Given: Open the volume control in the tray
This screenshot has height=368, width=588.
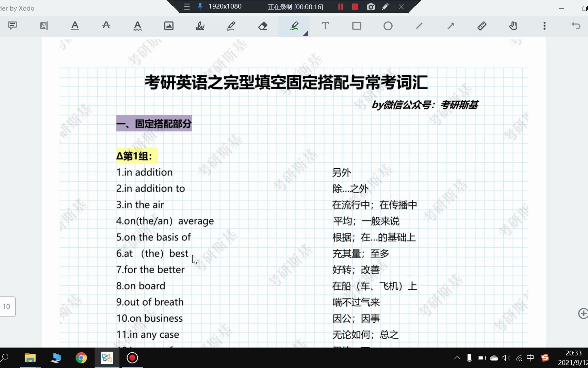Looking at the screenshot, I should (x=506, y=358).
